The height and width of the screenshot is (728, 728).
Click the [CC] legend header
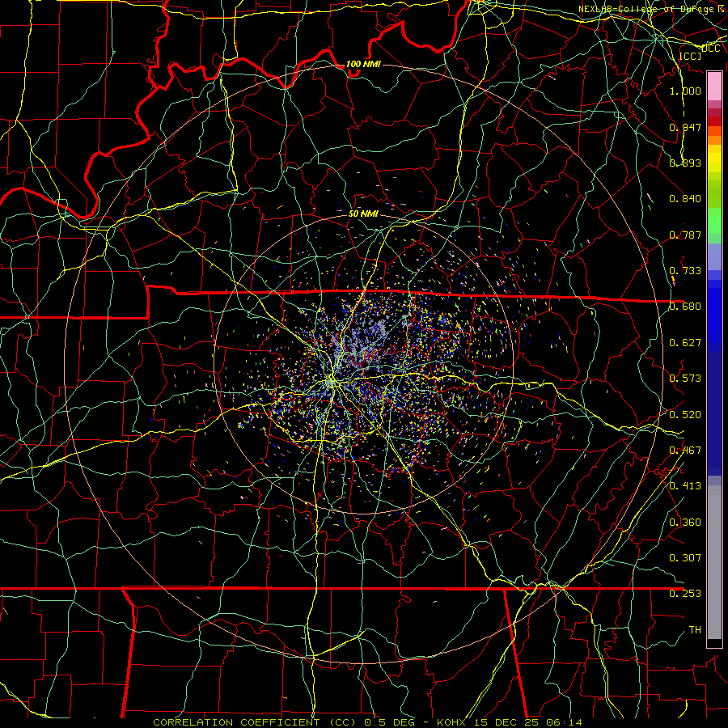pyautogui.click(x=691, y=56)
